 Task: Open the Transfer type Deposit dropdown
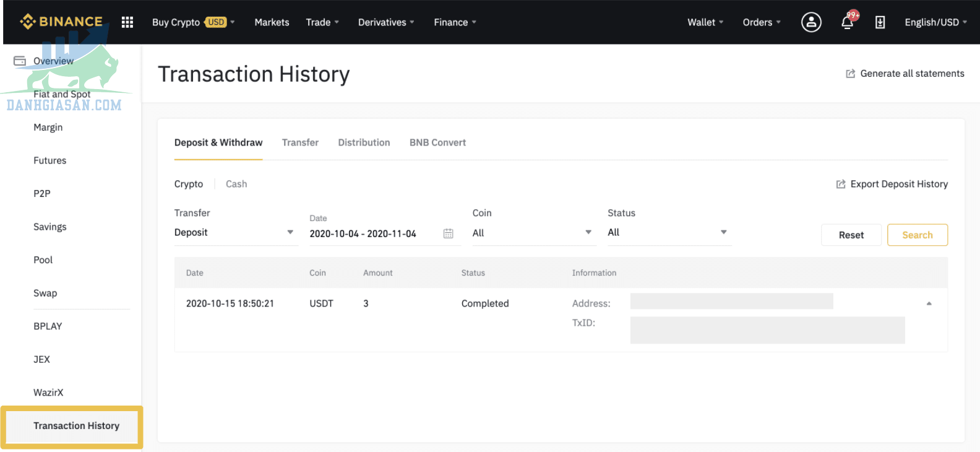(x=236, y=233)
